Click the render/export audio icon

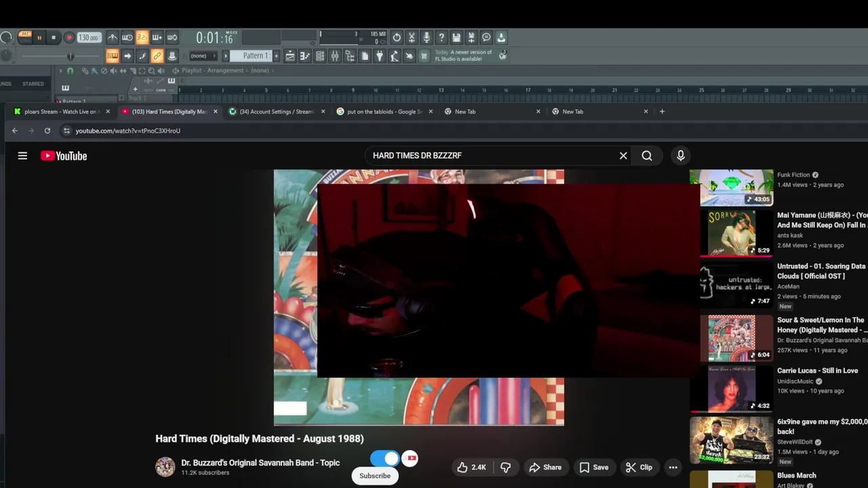point(471,37)
